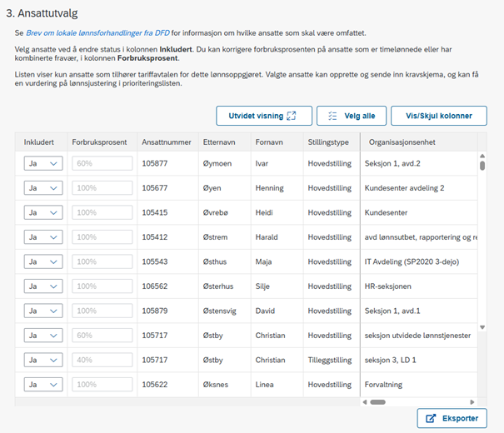Viewport: 504px width, 433px height.
Task: Open Inkludert dropdown for Østby Hovedstilling row
Action: [x=43, y=336]
